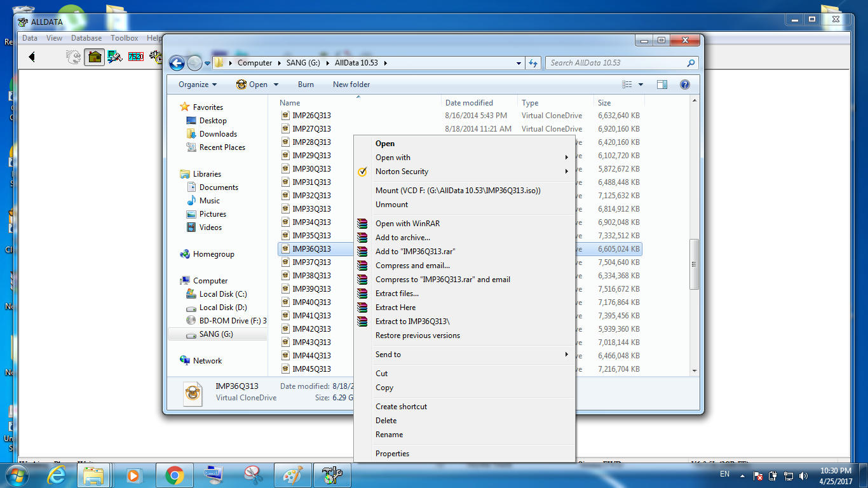Click the IMP26Q313 file icon

point(285,116)
